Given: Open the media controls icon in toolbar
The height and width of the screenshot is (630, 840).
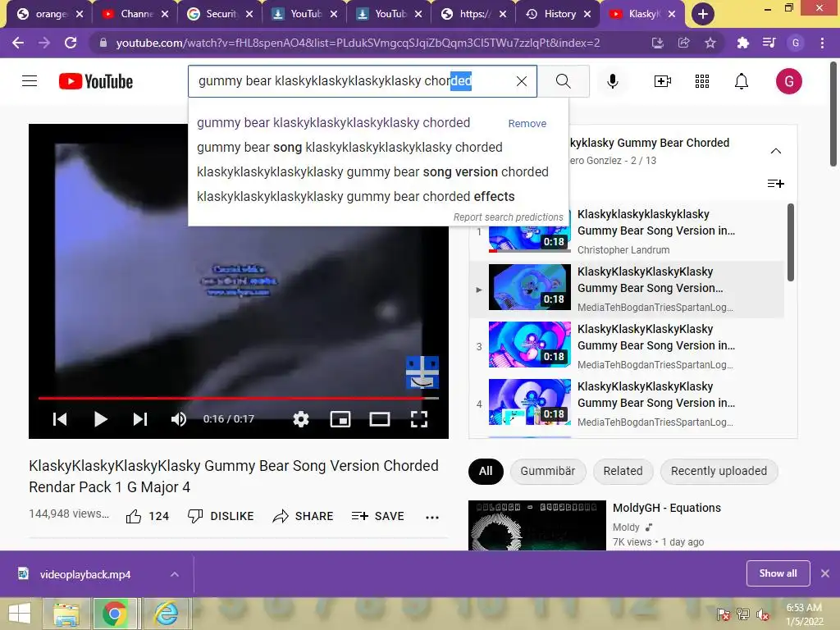Looking at the screenshot, I should click(x=769, y=43).
